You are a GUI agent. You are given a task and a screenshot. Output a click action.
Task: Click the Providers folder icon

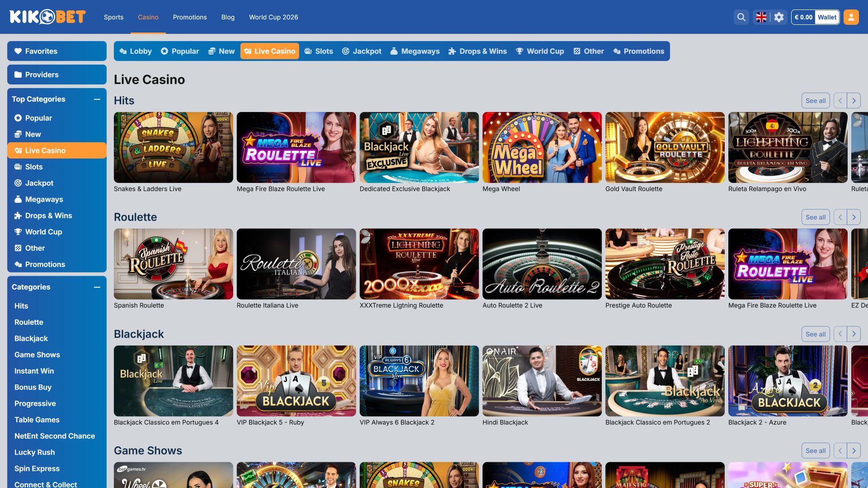(x=18, y=75)
